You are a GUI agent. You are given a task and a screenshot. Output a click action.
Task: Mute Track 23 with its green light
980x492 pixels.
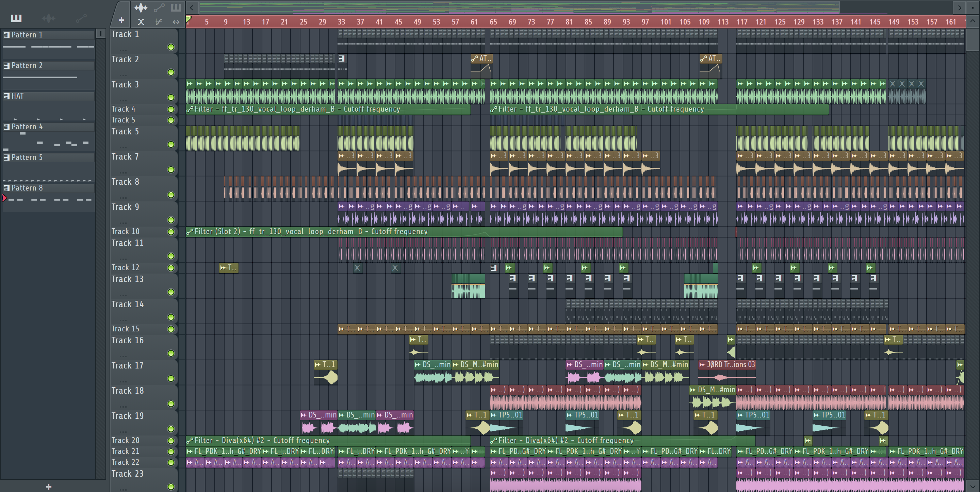coord(171,487)
